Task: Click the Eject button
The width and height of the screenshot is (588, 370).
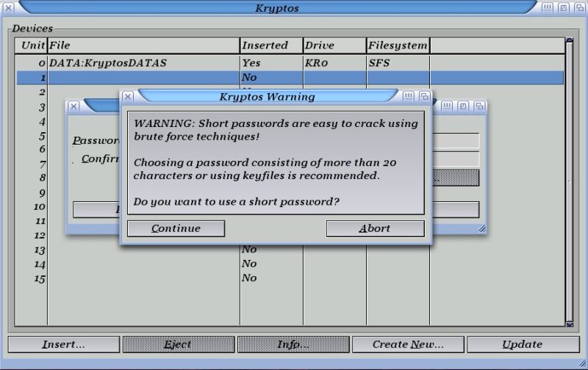Action: point(179,344)
